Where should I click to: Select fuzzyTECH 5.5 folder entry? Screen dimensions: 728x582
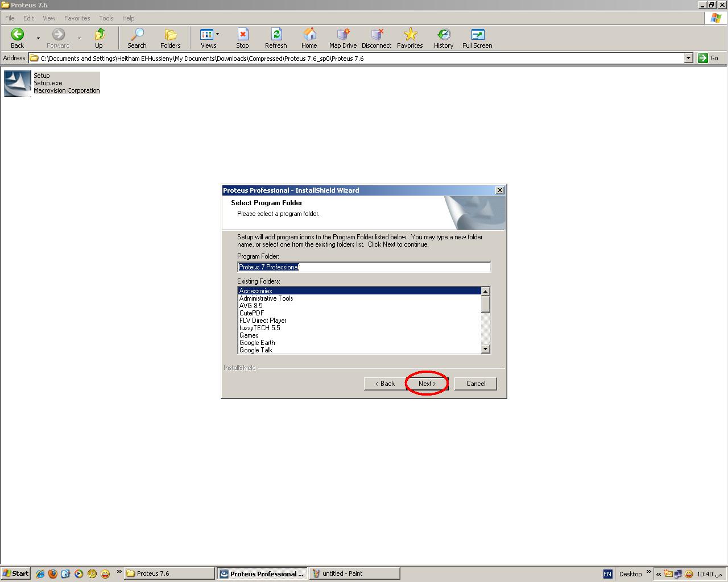click(x=359, y=327)
